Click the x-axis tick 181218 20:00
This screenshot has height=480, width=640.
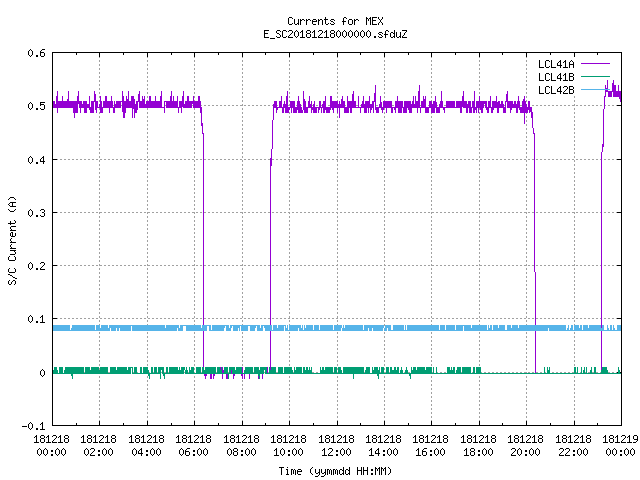click(526, 446)
